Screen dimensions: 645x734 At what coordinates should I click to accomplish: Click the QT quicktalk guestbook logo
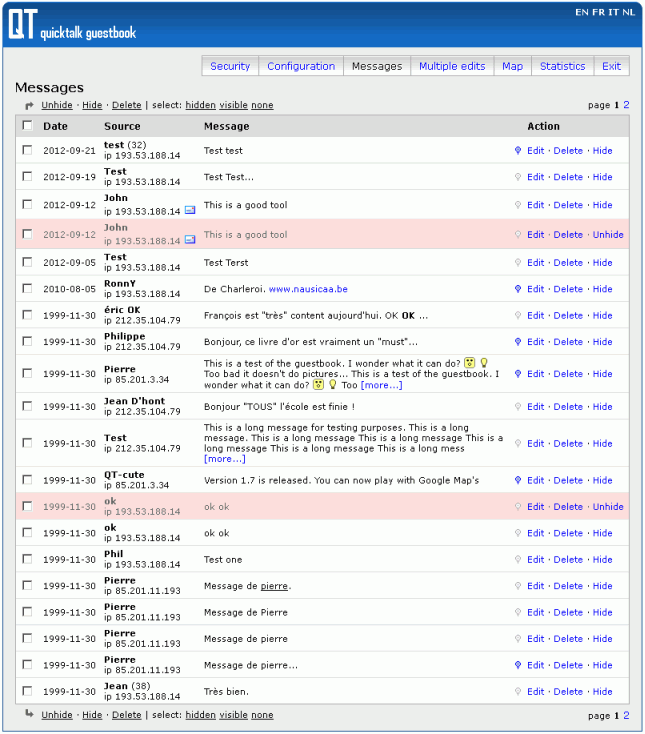tap(70, 26)
